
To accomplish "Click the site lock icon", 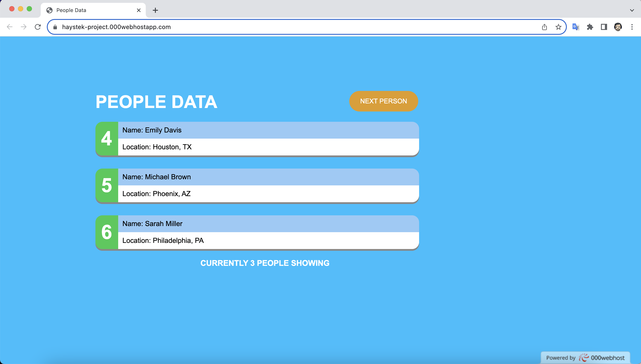I will (55, 27).
